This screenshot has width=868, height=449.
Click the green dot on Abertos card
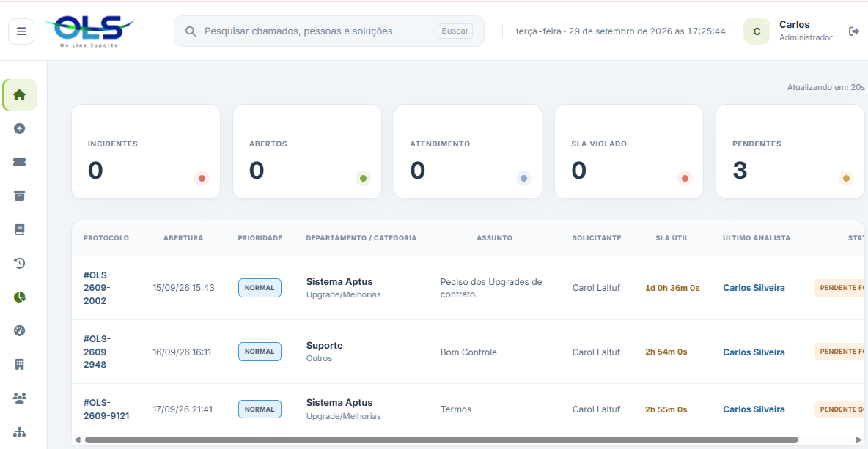[x=363, y=178]
